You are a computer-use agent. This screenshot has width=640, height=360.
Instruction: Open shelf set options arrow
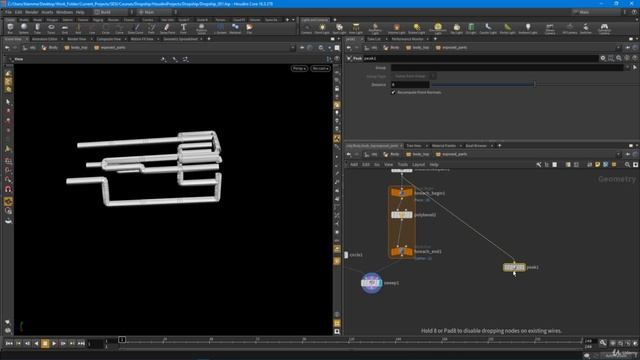point(293,20)
